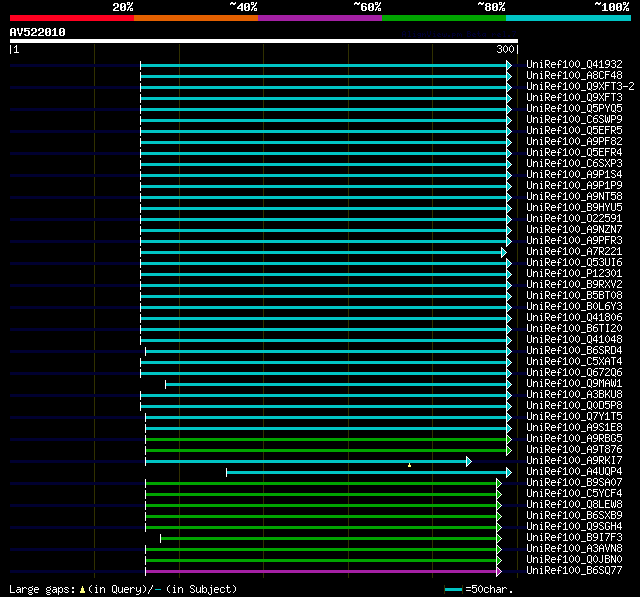This screenshot has width=640, height=597.
Task: Click the arrowhead ending the UniRef100_A9RKI7 alignment
Action: click(x=469, y=462)
